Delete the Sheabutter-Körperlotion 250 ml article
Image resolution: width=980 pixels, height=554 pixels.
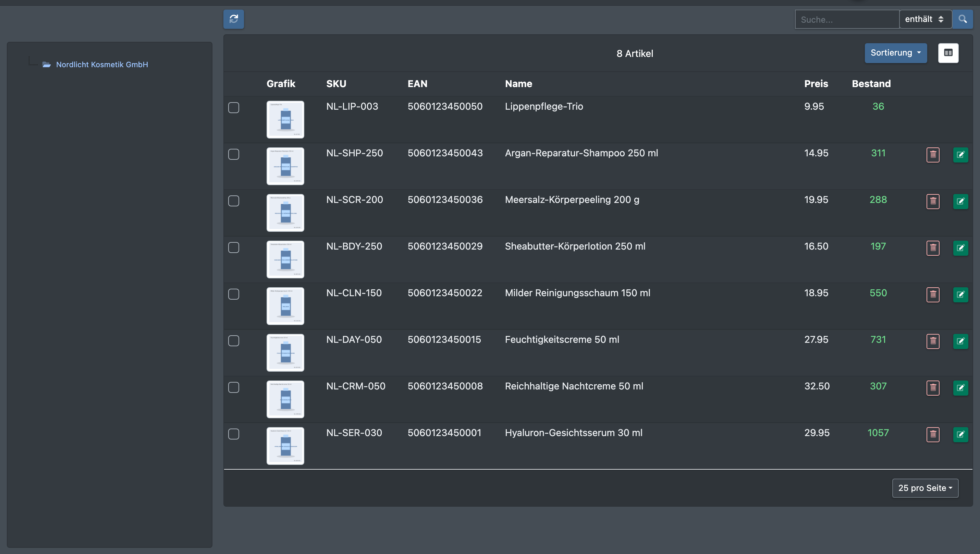933,248
